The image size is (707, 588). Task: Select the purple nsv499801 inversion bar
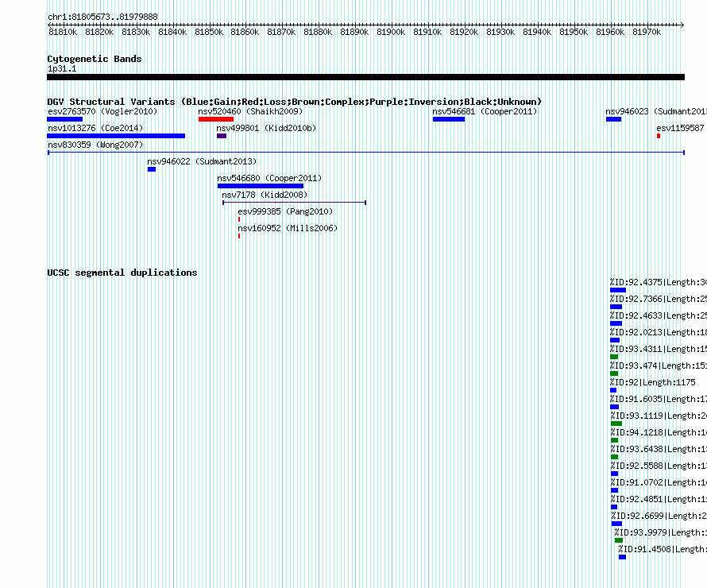coord(222,136)
